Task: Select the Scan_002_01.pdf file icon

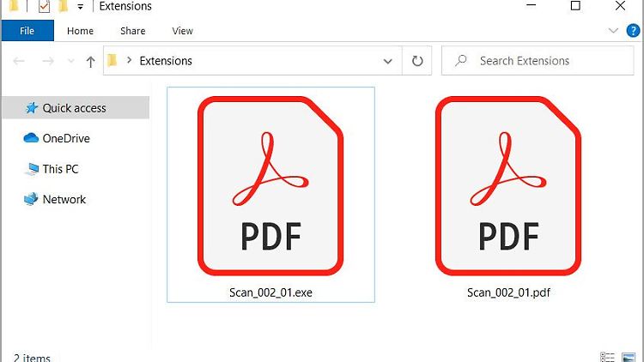Action: (508, 186)
